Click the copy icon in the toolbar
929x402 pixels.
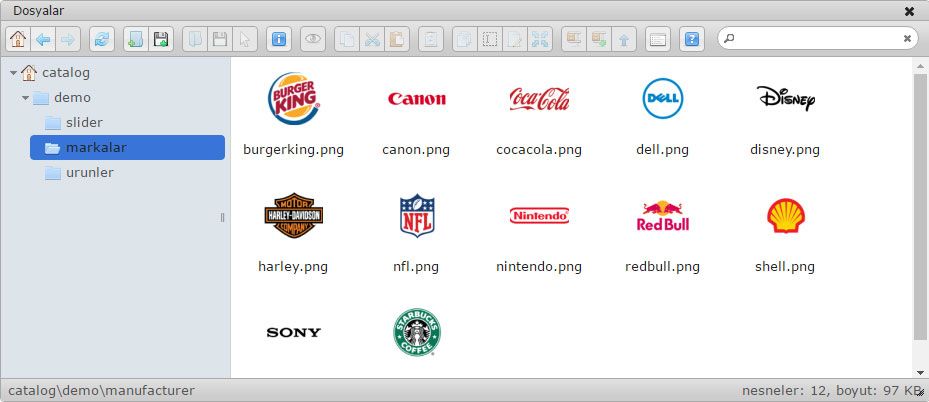pos(347,40)
